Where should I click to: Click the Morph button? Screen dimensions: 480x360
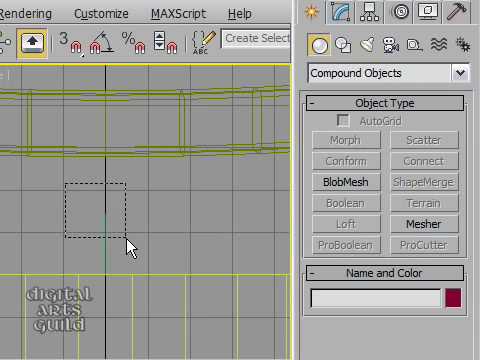[346, 140]
